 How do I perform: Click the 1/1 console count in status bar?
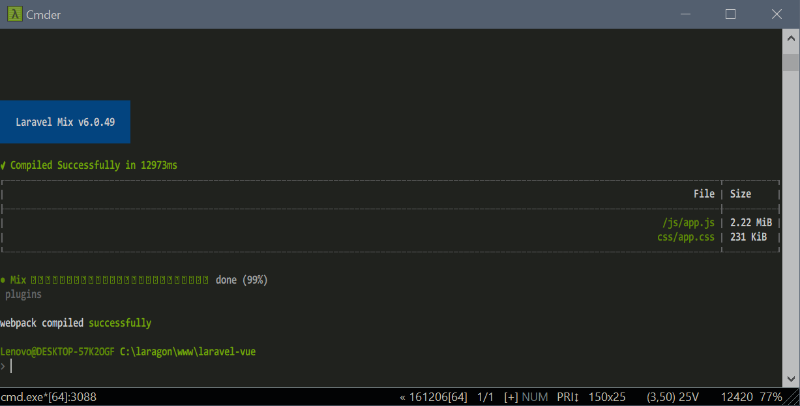(x=485, y=397)
